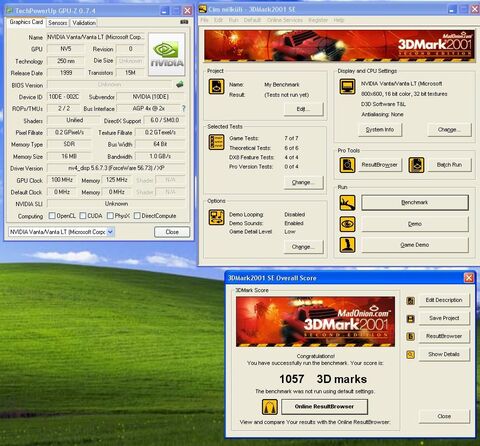Click the Selected Tests icon

(216, 142)
